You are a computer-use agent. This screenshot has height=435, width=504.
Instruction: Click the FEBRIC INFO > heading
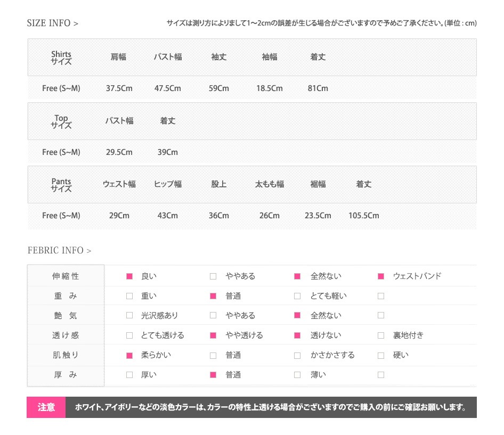click(x=60, y=250)
